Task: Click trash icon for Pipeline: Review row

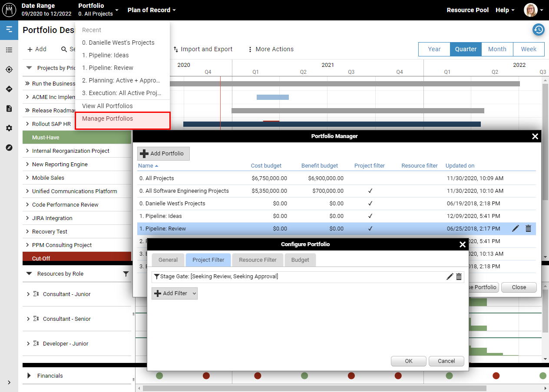Action: pos(528,228)
